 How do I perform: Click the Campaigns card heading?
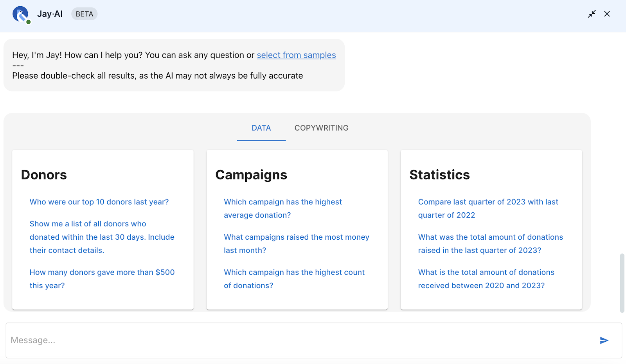coord(251,175)
